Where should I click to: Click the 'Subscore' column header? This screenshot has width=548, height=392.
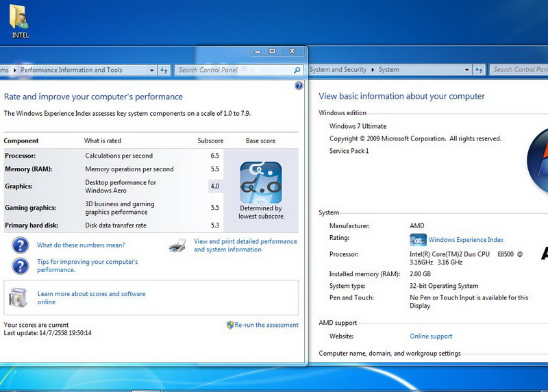(210, 141)
